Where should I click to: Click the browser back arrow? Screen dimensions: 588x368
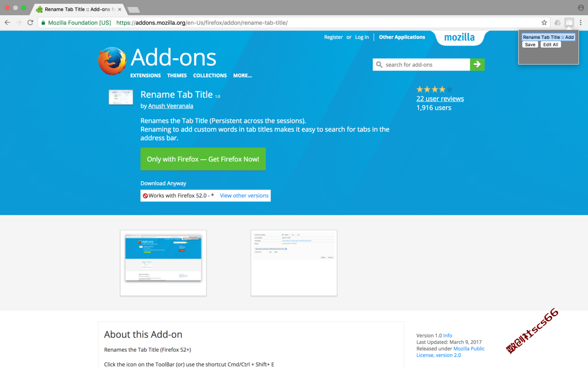click(7, 23)
